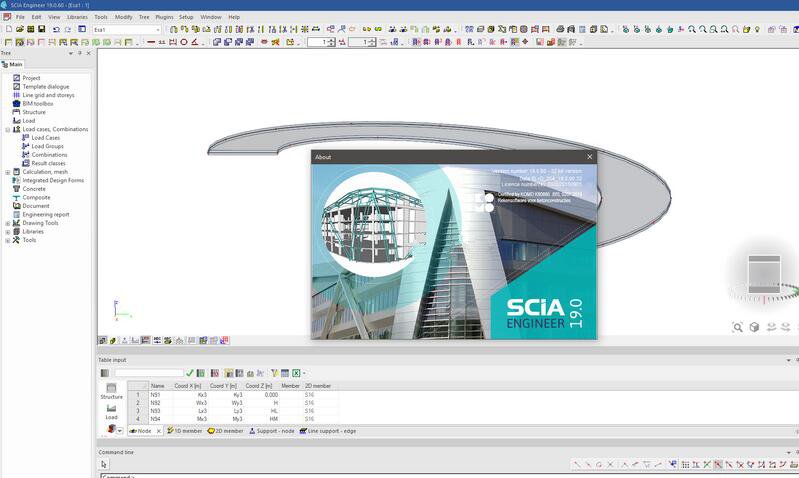799x478 pixels.
Task: Select Concrete in the tree
Action: pyautogui.click(x=34, y=189)
